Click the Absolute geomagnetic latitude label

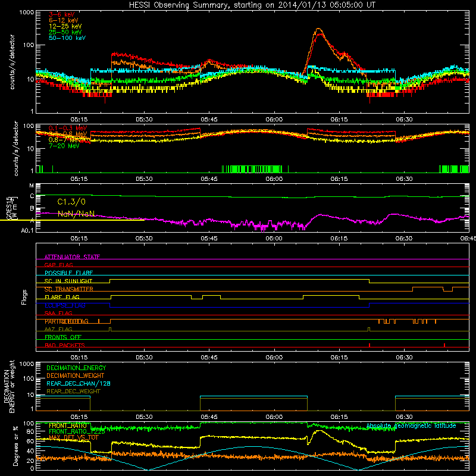point(411,425)
